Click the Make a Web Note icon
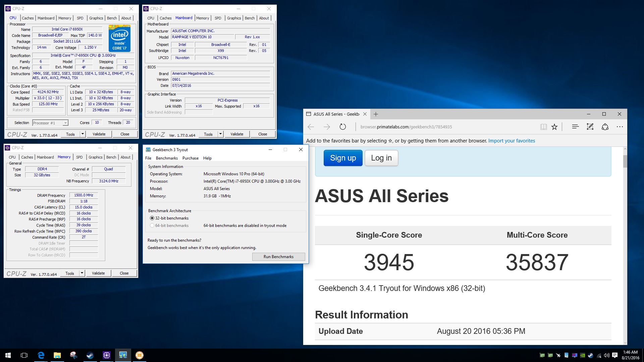This screenshot has height=362, width=644. tap(590, 127)
